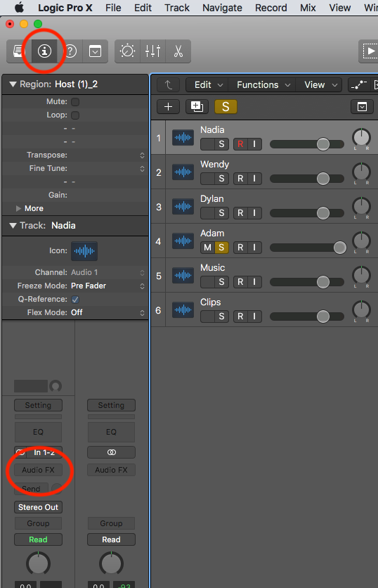This screenshot has width=378, height=588.
Task: Click green Read automation button
Action: pos(38,539)
